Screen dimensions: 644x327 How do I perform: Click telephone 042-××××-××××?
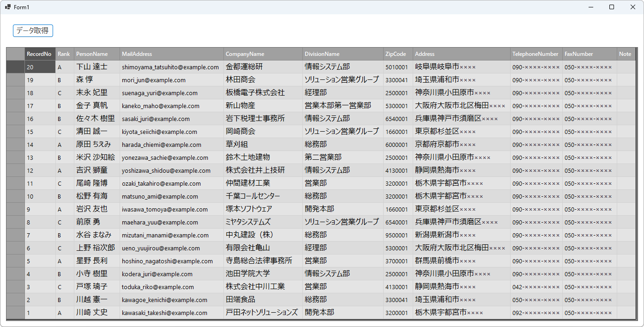(536, 287)
